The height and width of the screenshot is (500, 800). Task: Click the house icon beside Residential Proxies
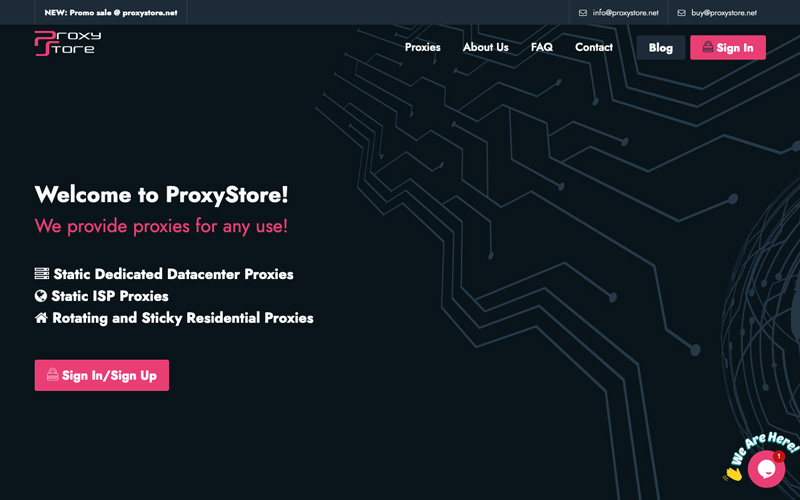(x=41, y=317)
